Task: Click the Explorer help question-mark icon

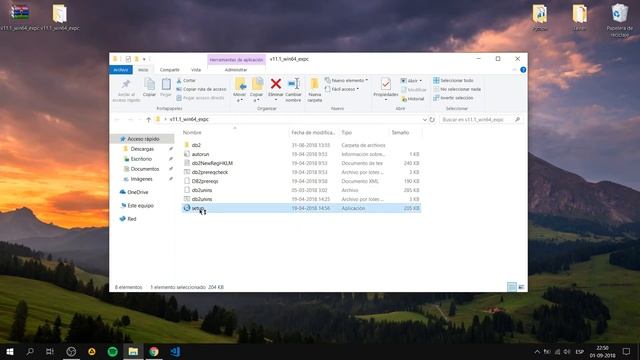Action: [523, 70]
